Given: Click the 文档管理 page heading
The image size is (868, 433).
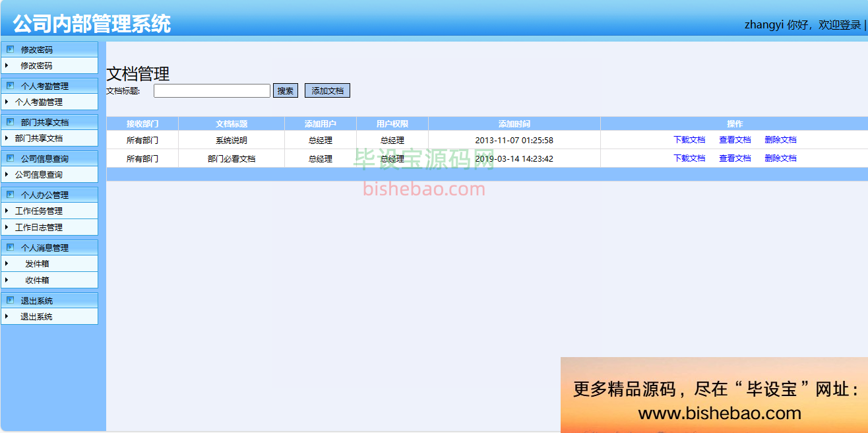Looking at the screenshot, I should pos(138,74).
